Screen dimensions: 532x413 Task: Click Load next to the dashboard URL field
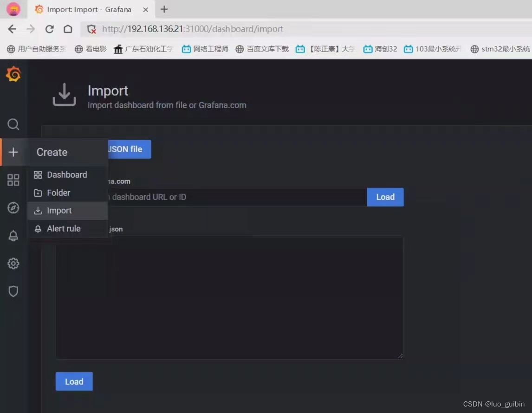click(385, 197)
